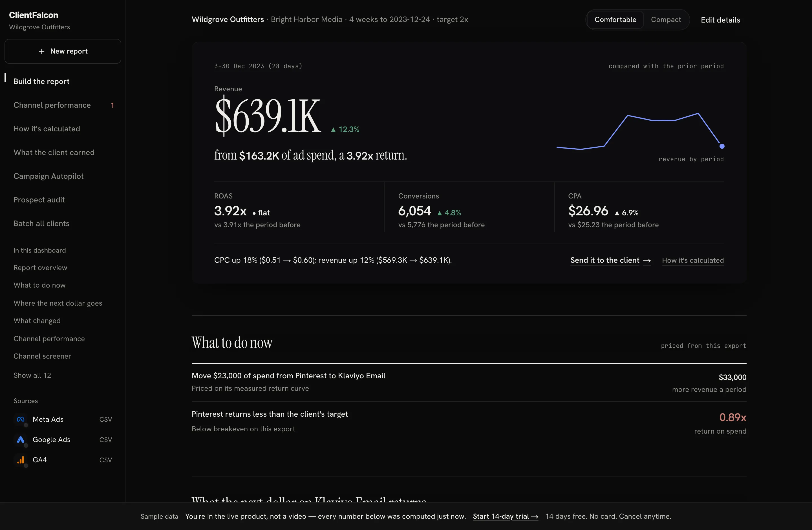Click the revenue by period sparkline chart
The width and height of the screenshot is (812, 530).
640,131
